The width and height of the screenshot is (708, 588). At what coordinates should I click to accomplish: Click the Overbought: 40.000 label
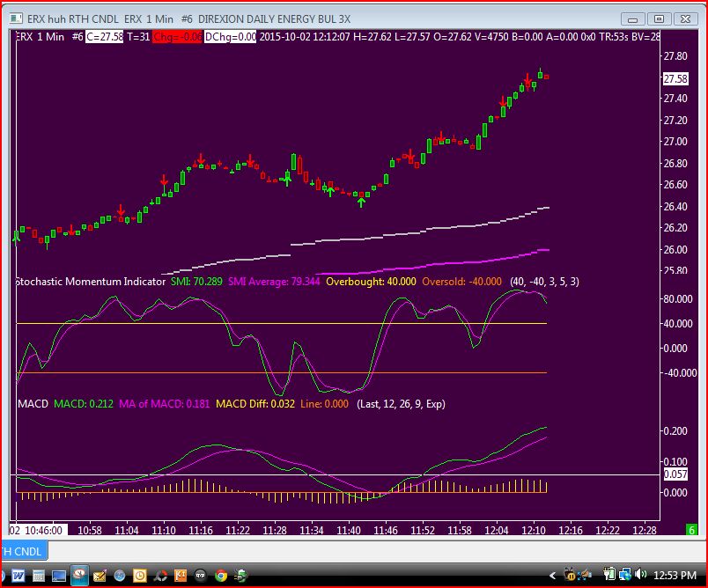tap(371, 282)
